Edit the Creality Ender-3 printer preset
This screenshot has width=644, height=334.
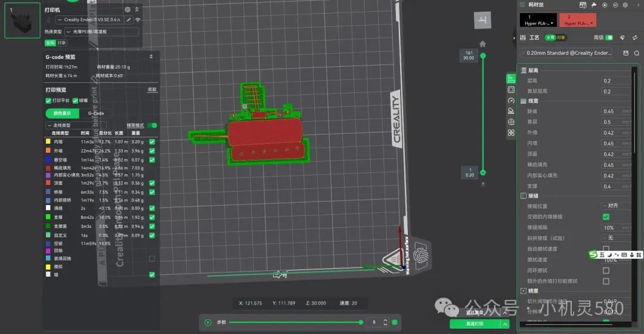coord(129,20)
